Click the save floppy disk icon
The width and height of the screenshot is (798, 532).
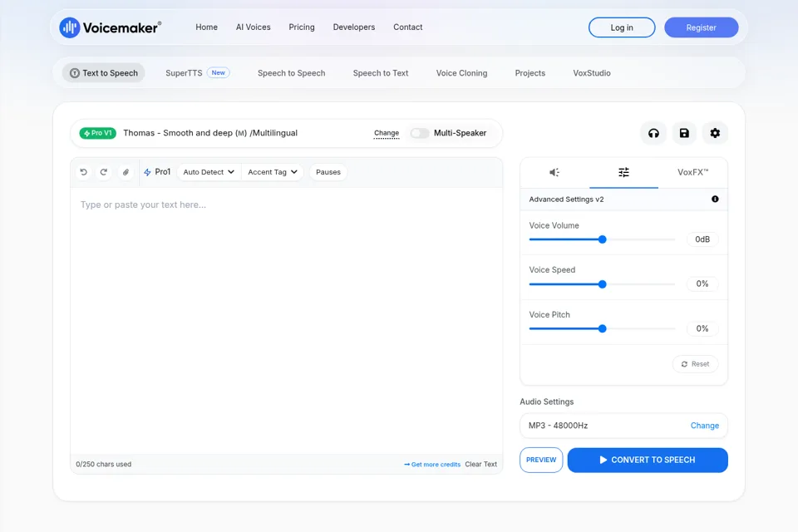pos(684,133)
